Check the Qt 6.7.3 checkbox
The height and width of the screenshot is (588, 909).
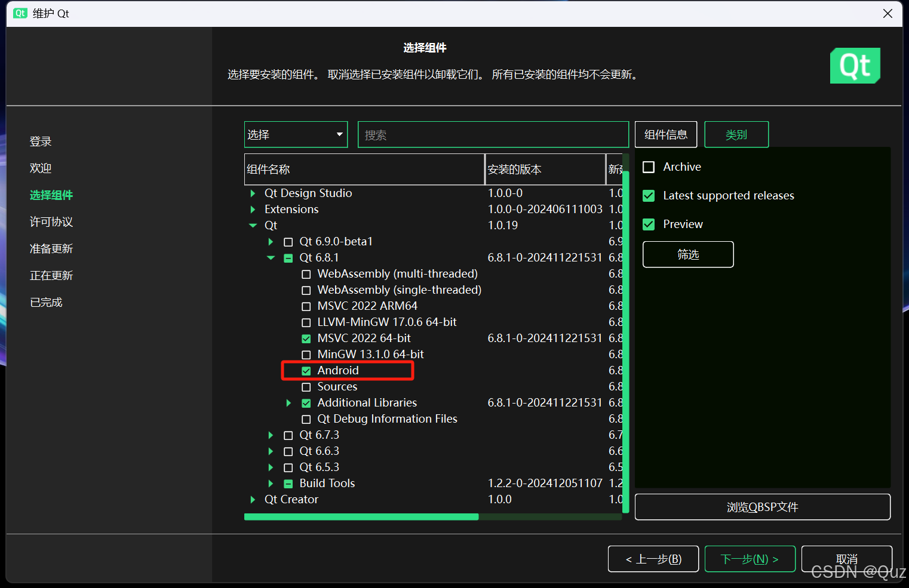click(x=288, y=435)
